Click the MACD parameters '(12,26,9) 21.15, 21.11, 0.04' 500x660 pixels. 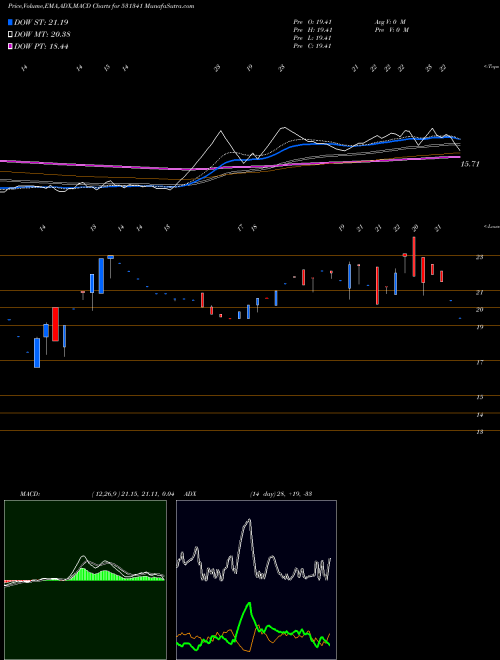[133, 494]
